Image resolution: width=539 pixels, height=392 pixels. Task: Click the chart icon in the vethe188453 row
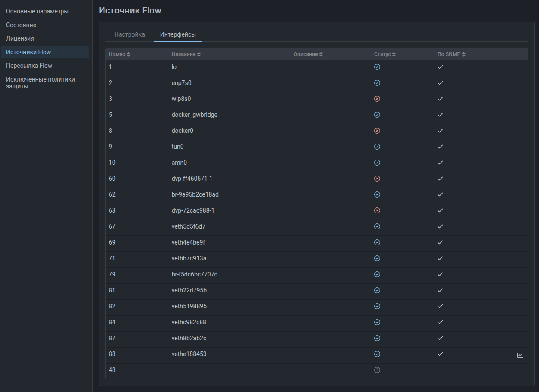pyautogui.click(x=520, y=355)
